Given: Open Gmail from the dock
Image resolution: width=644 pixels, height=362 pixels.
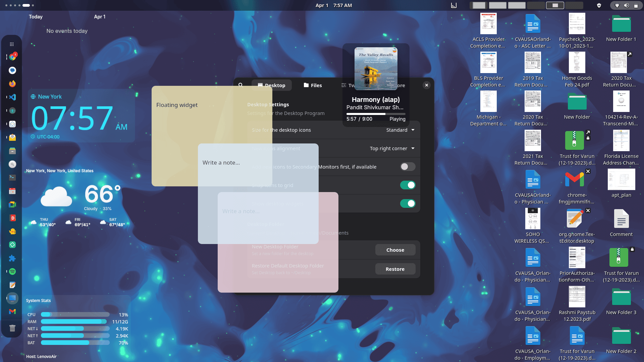Looking at the screenshot, I should point(12,312).
